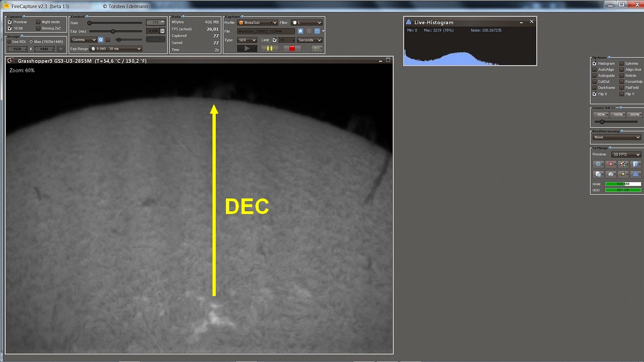Screen dimensions: 644x362
Task: Toggle the Preview checkbox
Action: click(9, 22)
